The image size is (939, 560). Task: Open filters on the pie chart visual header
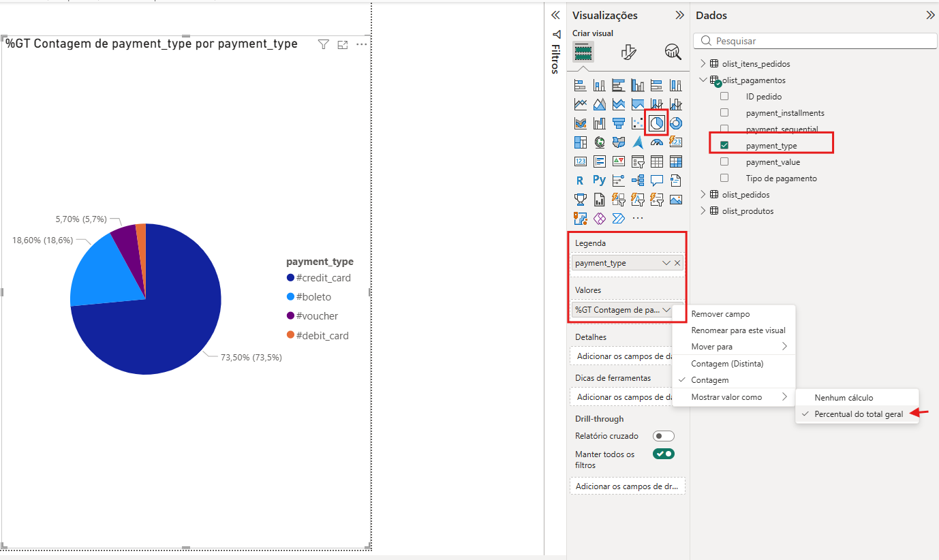click(x=322, y=43)
